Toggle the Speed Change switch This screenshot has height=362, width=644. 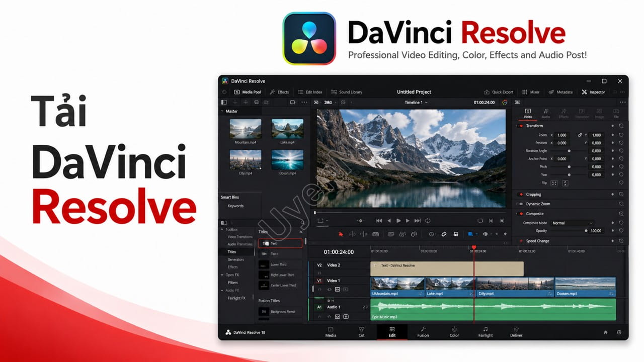pos(521,241)
